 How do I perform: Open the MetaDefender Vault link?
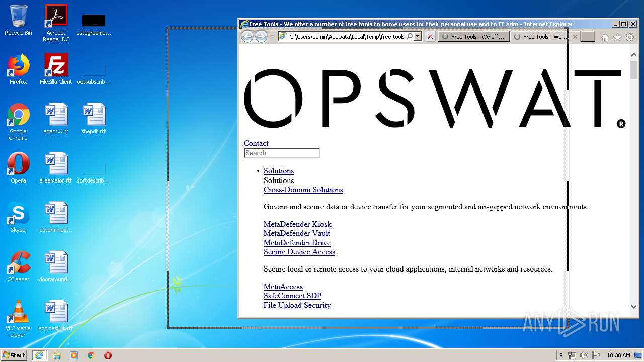click(x=297, y=233)
